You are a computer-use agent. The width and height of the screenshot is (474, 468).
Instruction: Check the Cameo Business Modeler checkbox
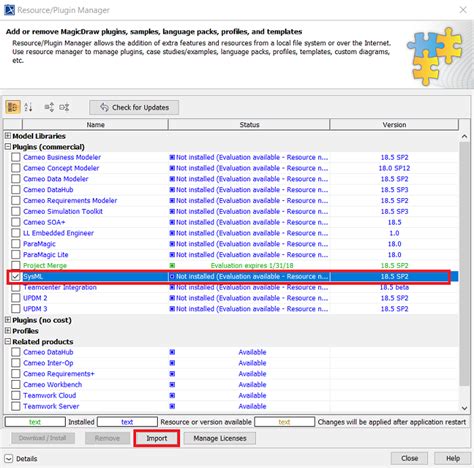coord(16,157)
